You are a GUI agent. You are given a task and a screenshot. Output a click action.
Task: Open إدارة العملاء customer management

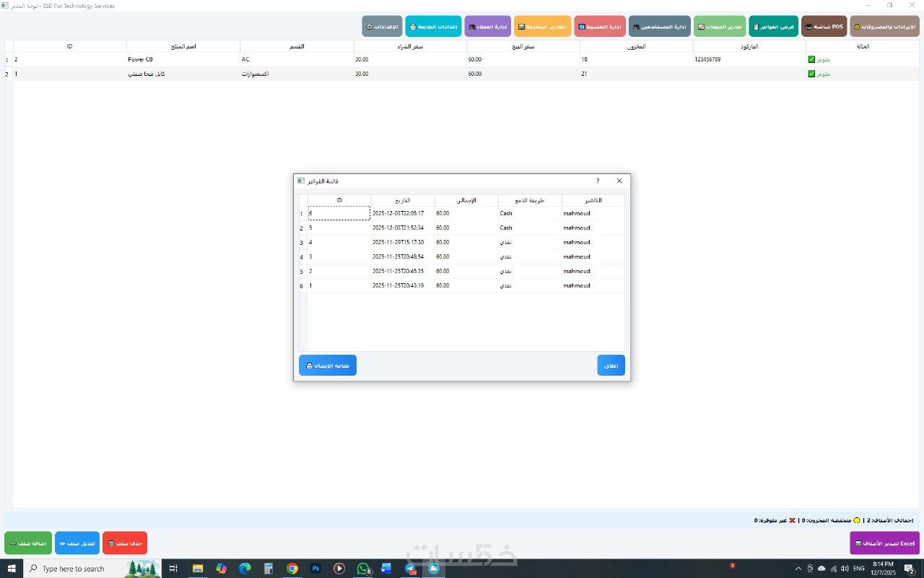point(487,27)
